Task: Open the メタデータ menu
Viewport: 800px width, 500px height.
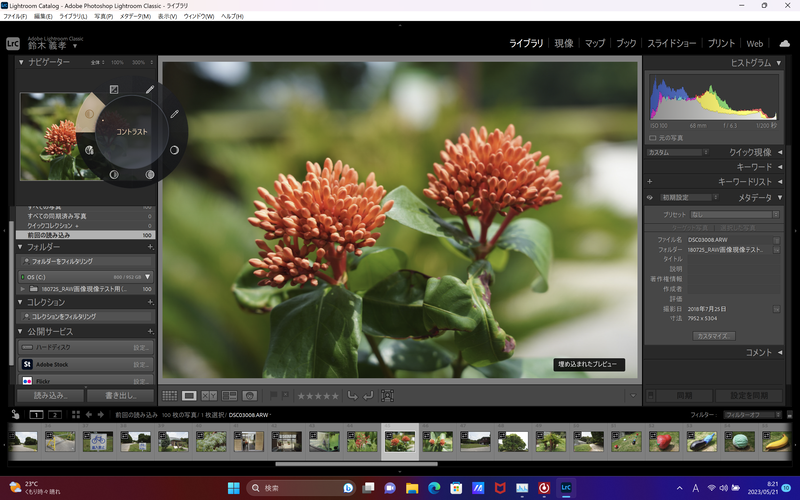Action: click(x=135, y=16)
